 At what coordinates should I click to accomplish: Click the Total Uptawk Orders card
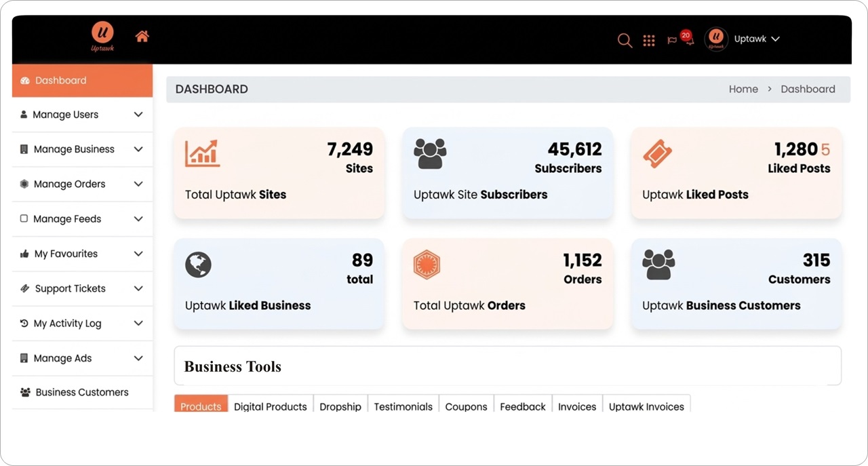point(507,284)
